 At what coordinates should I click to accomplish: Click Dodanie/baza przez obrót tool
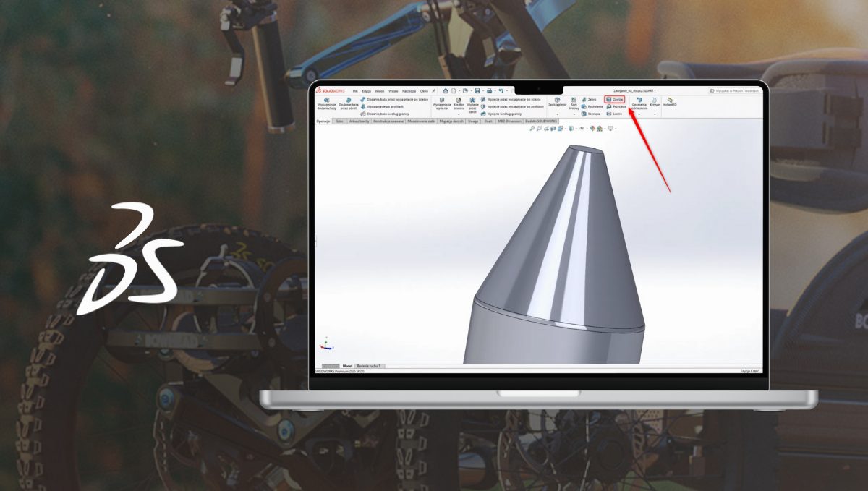coord(349,103)
